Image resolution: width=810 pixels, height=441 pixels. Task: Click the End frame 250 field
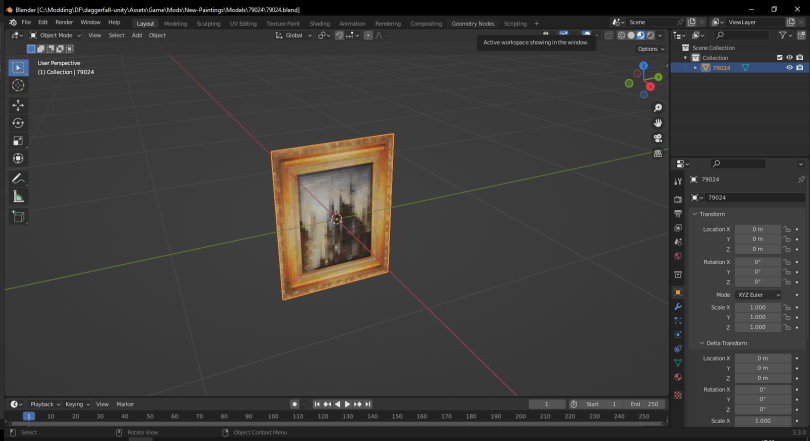click(x=644, y=404)
